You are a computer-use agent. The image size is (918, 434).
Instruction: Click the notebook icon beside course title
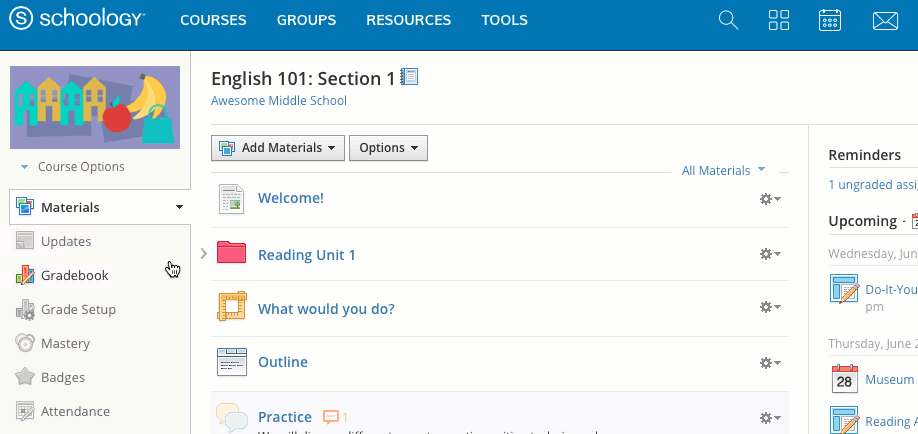pos(409,77)
